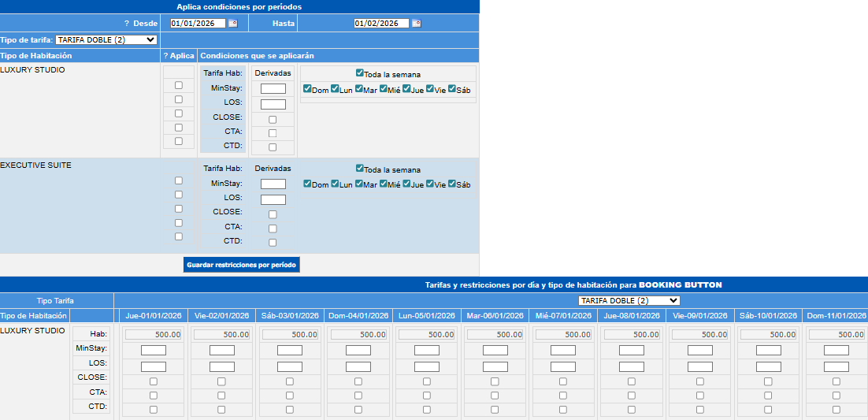
Task: Uncheck Toda la semana for Luxury Studio
Action: 360,73
